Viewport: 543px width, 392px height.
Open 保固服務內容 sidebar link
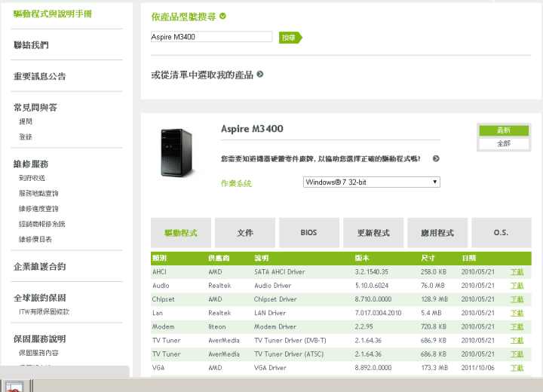[x=38, y=353]
